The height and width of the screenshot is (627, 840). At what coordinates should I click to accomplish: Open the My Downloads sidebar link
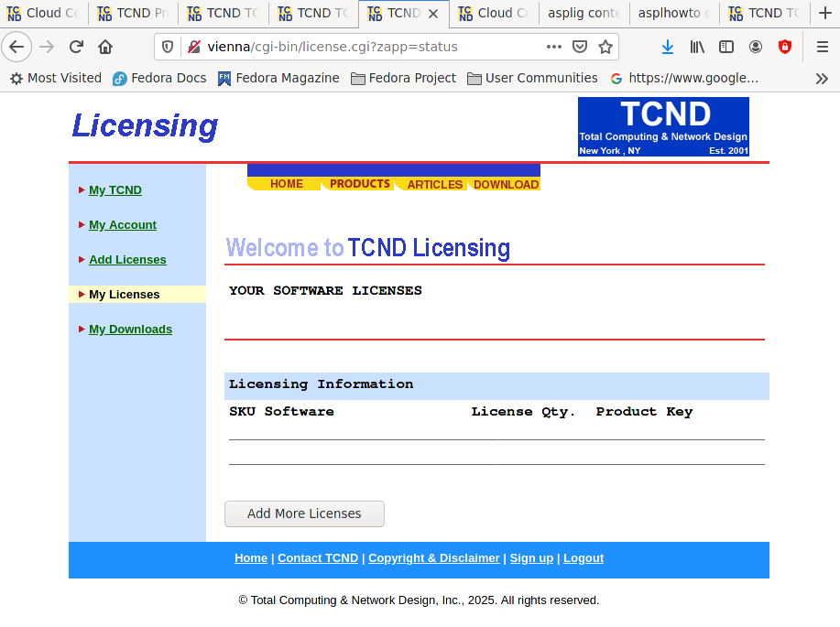point(130,330)
